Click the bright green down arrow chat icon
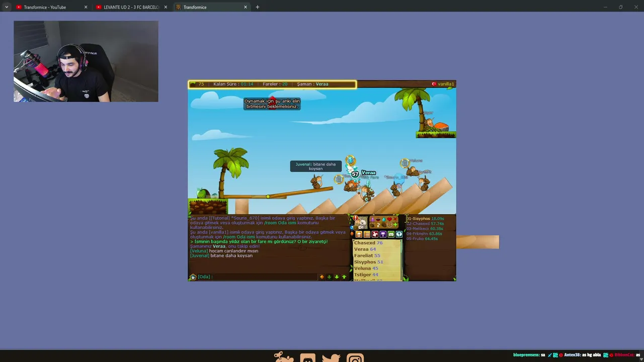The width and height of the screenshot is (644, 362). tap(337, 277)
